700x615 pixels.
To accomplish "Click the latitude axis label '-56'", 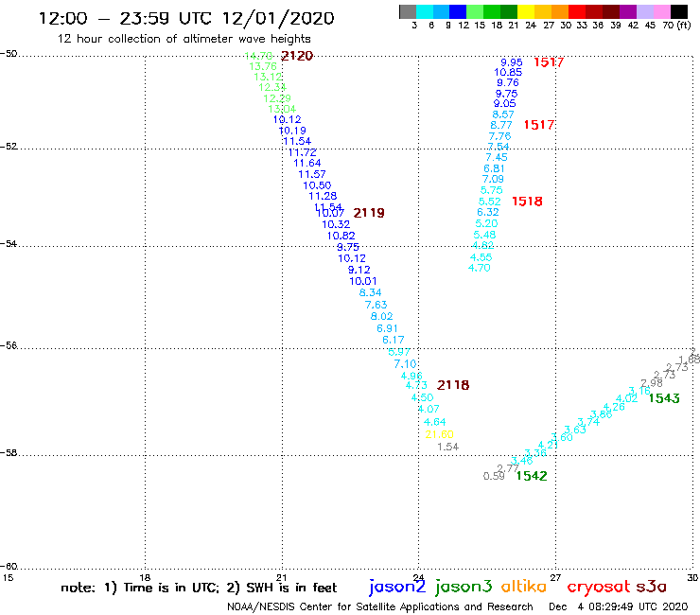I will (x=9, y=345).
